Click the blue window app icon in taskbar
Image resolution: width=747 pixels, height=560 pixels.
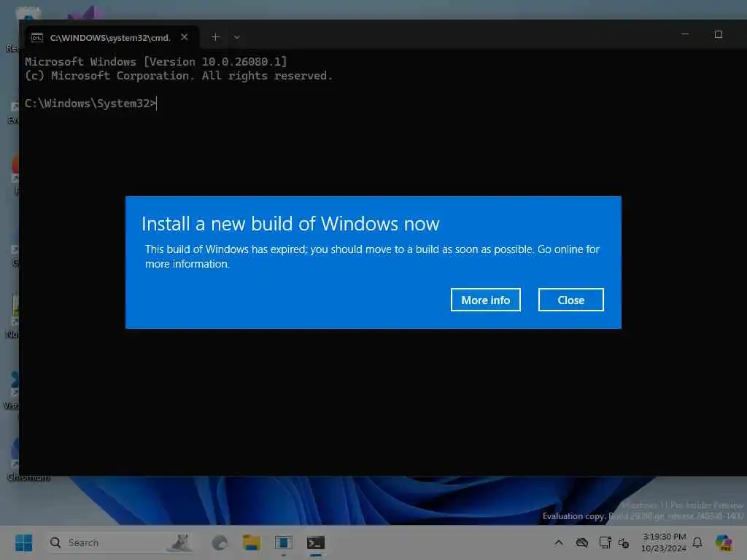click(283, 542)
